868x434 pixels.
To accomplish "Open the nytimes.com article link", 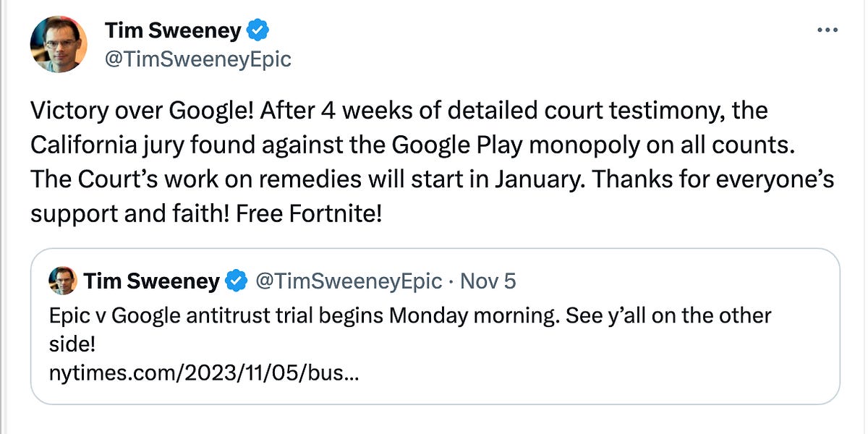I will point(205,375).
